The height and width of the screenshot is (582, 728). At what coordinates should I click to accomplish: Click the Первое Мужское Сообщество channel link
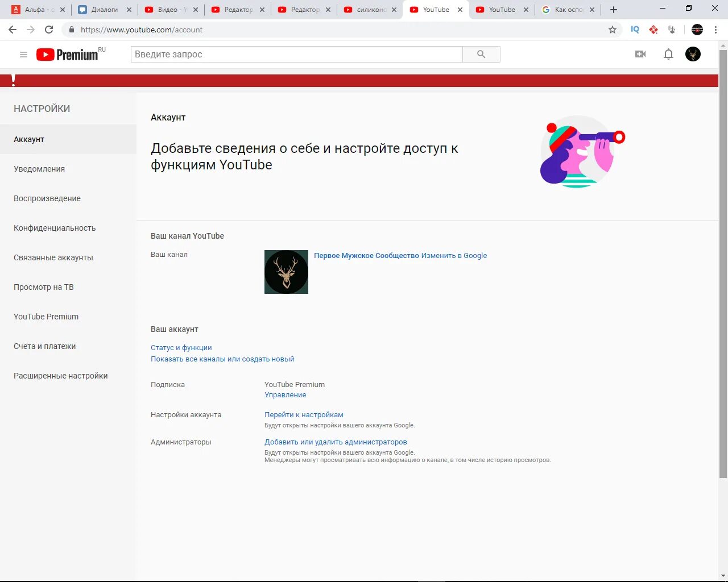click(x=366, y=256)
